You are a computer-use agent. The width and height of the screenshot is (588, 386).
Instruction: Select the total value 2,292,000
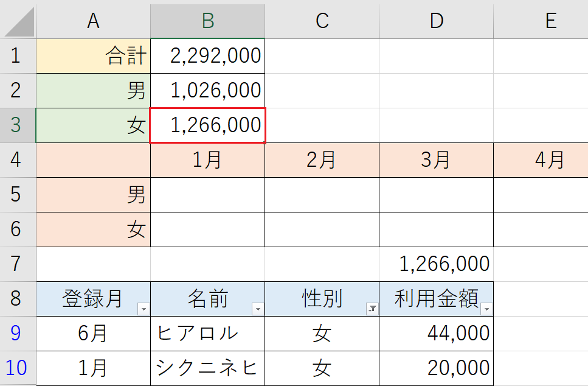(x=208, y=56)
